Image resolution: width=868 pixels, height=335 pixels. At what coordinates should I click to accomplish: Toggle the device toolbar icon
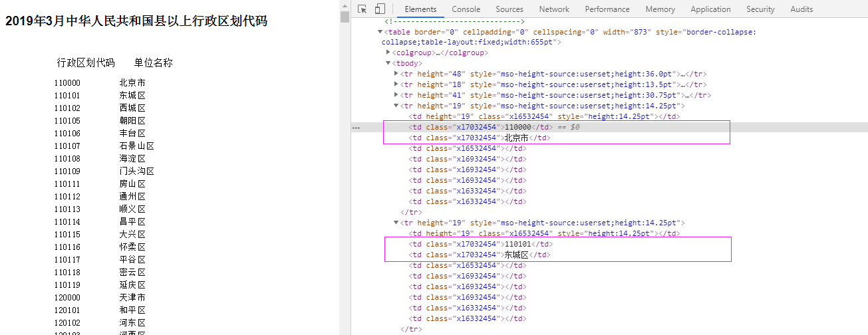380,9
